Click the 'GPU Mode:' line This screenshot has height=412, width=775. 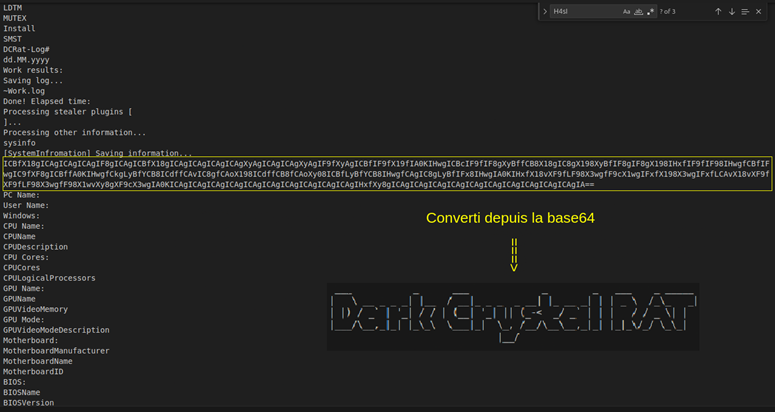tap(24, 319)
